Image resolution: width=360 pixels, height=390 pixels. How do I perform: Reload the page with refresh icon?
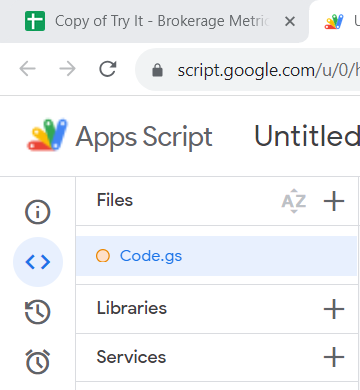pos(108,69)
